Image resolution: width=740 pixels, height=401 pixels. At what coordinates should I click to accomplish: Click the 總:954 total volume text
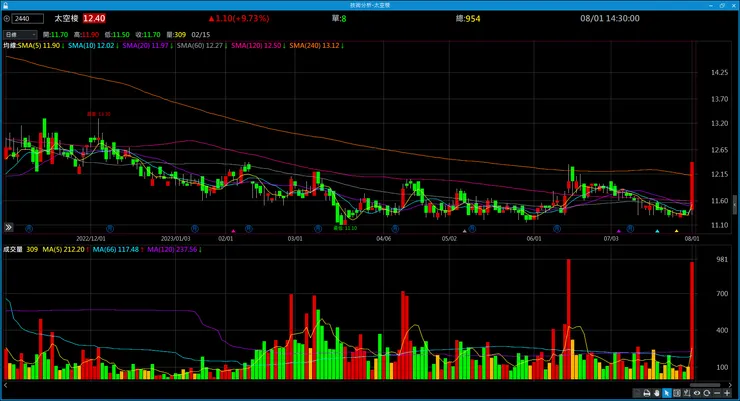(x=468, y=19)
